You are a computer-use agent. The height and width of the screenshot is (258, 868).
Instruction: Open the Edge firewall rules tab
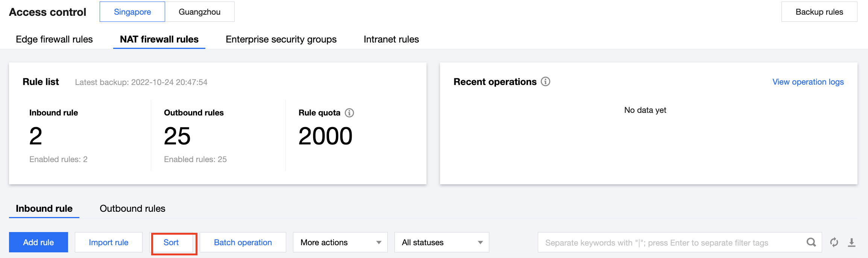(x=54, y=39)
